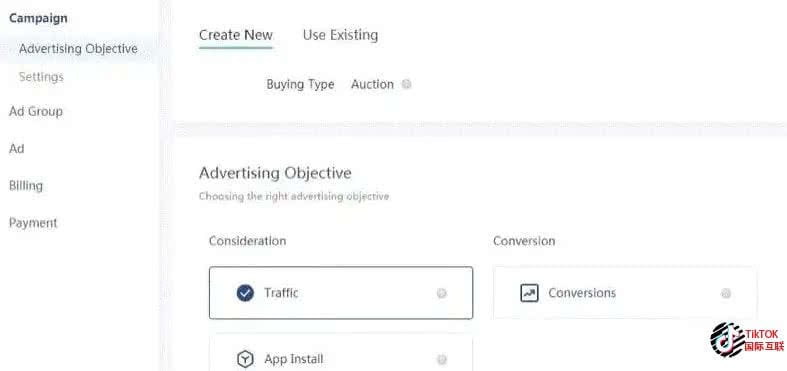Open the Payment step

coord(33,223)
